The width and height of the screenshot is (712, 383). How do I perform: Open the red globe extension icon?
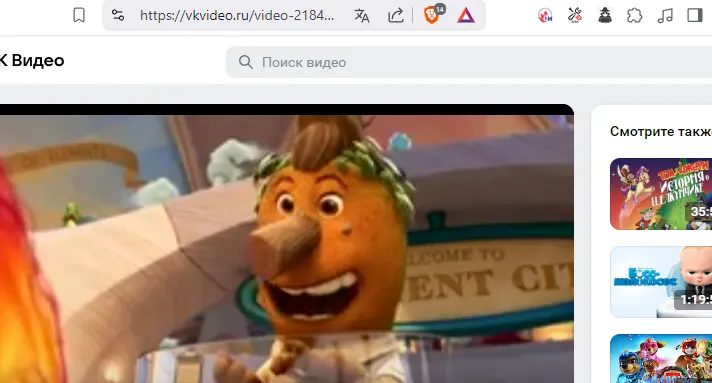click(x=545, y=16)
